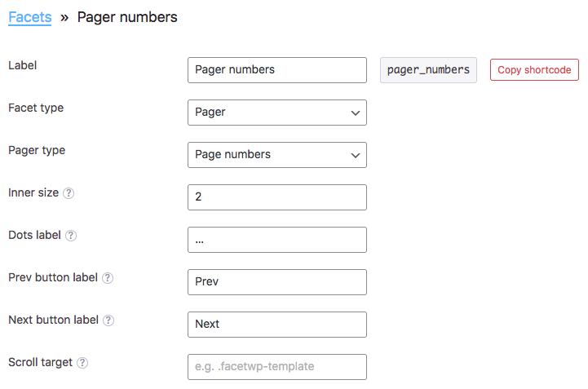
Task: Click the Prev button label help icon
Action: 108,278
